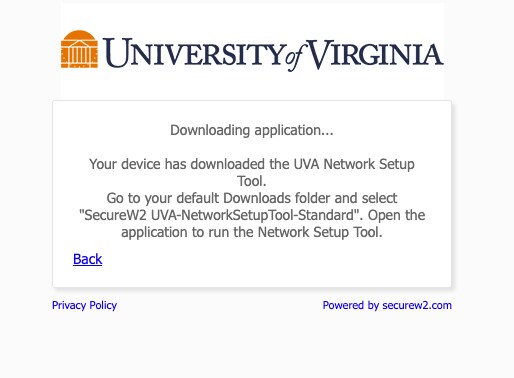Click the word UNIVERSITY in the logo

[194, 53]
